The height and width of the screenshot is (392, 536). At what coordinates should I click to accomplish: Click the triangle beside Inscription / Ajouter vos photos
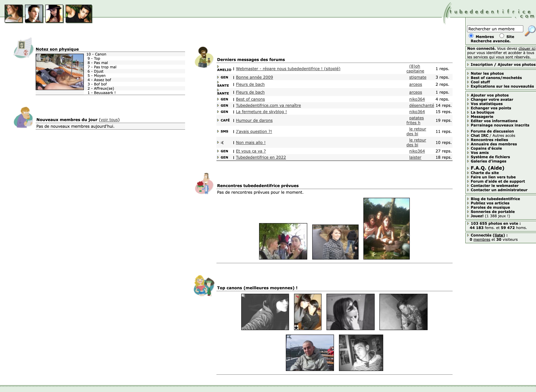click(468, 65)
